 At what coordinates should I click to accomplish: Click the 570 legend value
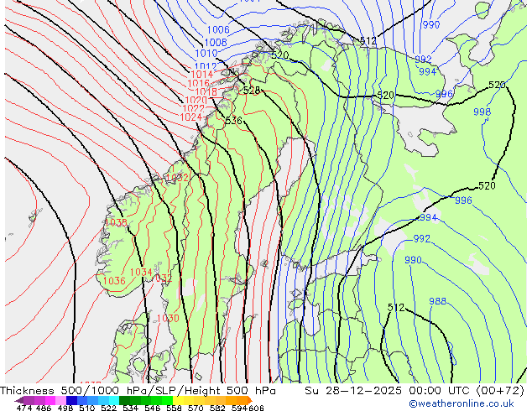(x=196, y=408)
